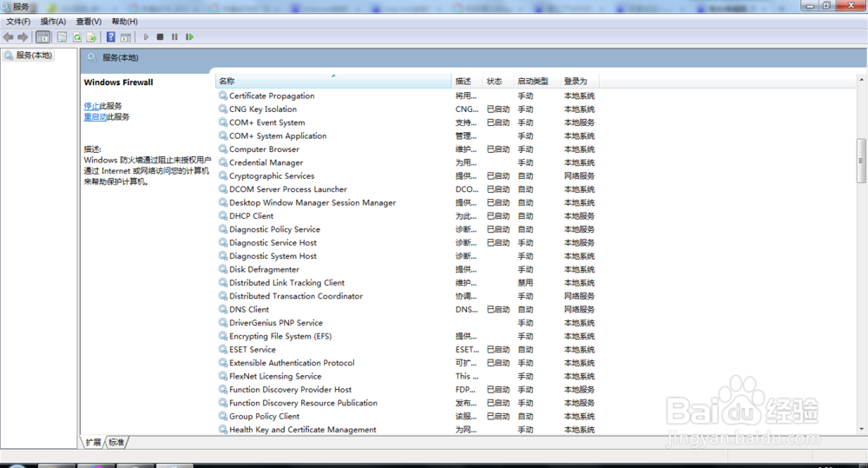
Task: Select the DHCP Client service
Action: 252,216
